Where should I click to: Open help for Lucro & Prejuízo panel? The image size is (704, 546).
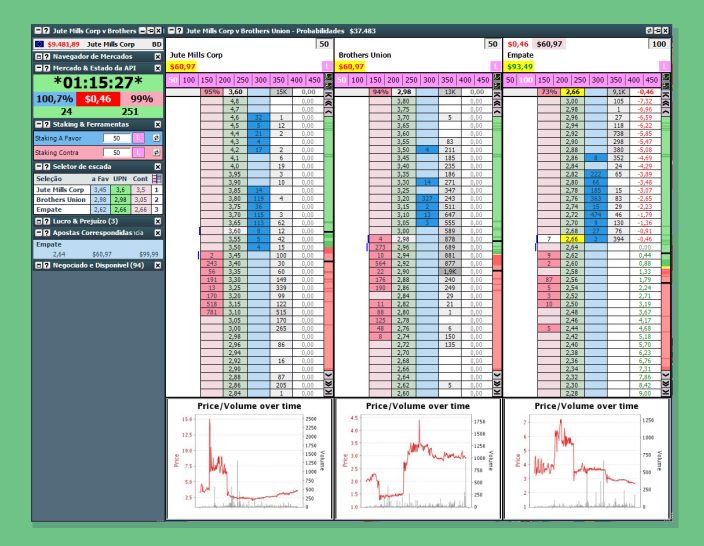tap(46, 221)
